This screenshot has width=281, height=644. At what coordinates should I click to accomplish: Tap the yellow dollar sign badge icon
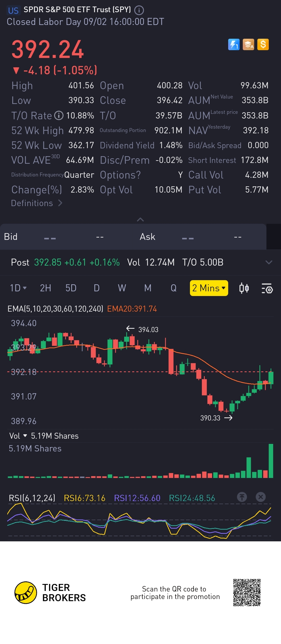263,44
